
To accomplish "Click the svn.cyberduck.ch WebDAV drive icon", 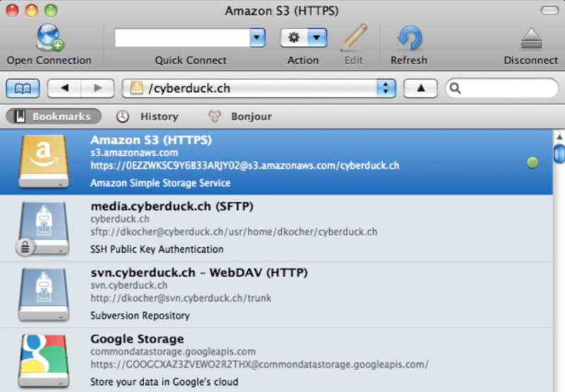I will coord(44,295).
